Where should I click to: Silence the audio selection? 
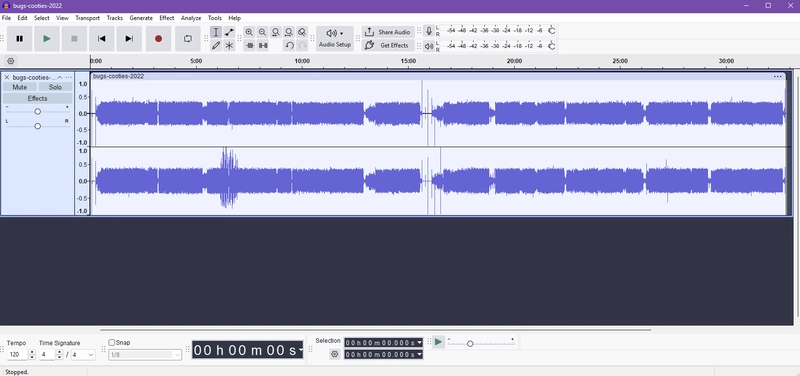(263, 45)
